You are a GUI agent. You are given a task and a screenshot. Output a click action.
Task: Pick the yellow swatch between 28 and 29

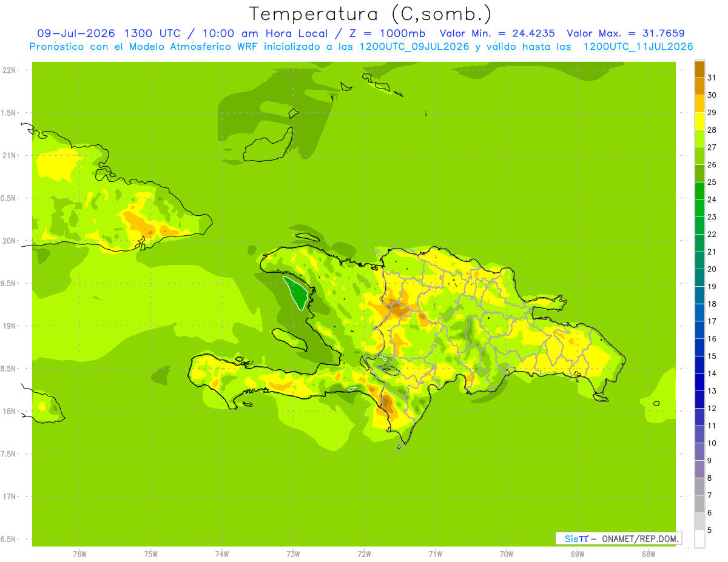699,121
